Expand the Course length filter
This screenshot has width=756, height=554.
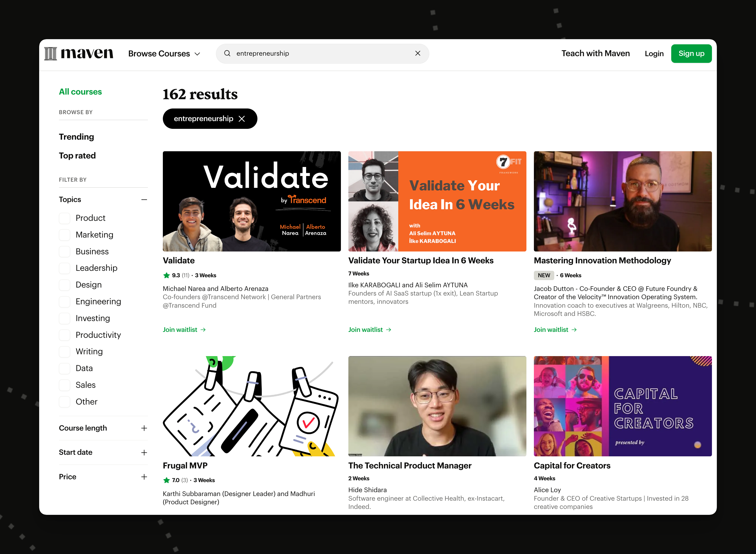[144, 428]
